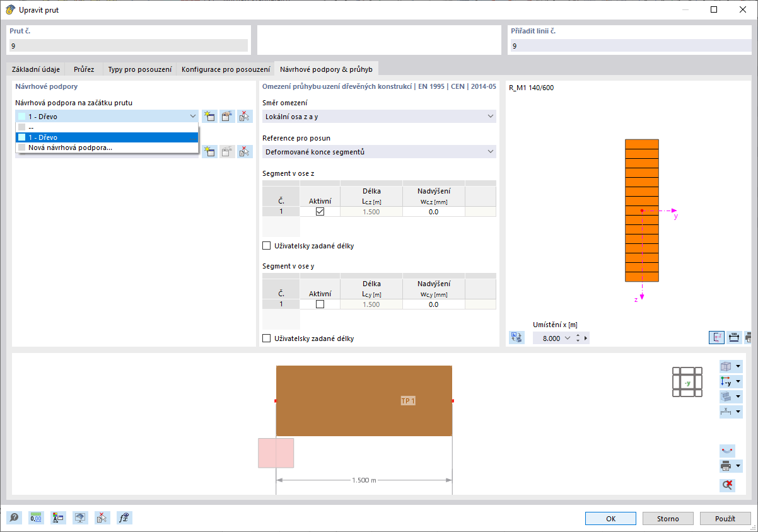Open help icon in bottom toolbar
Image resolution: width=758 pixels, height=532 pixels.
point(14,518)
